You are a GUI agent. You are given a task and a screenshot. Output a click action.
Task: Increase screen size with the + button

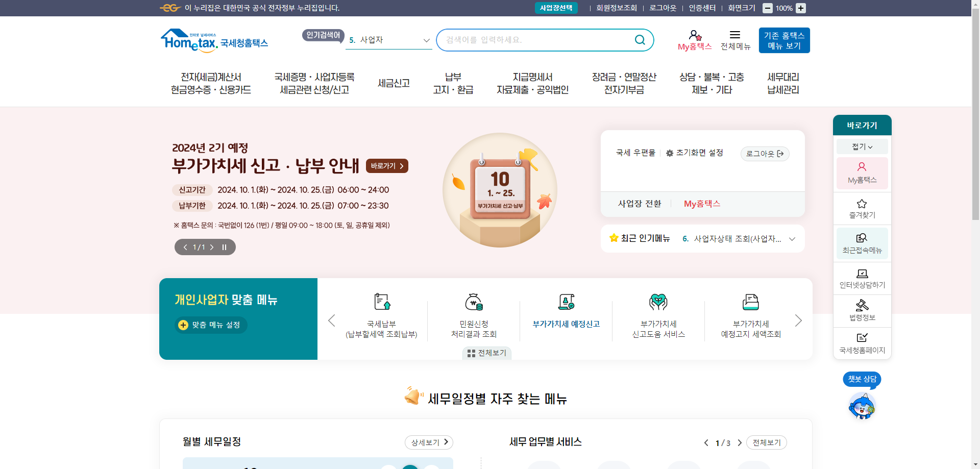[801, 8]
